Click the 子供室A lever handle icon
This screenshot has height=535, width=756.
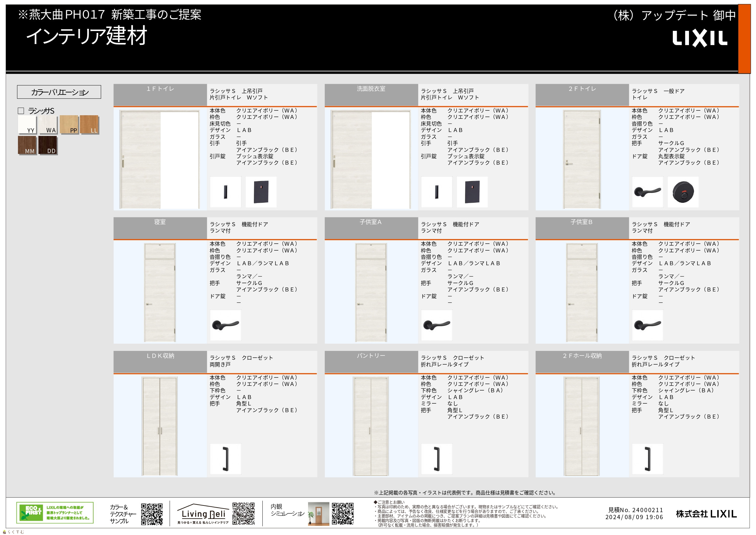[x=437, y=325]
